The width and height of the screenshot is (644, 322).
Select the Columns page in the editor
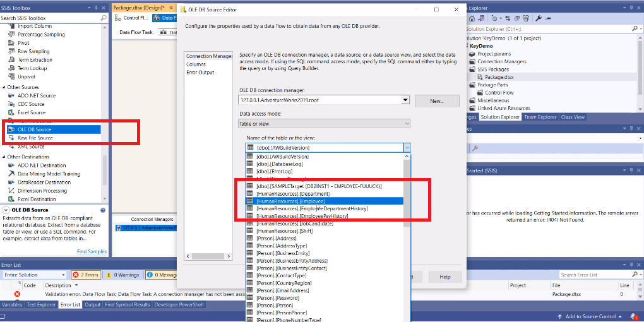pos(196,64)
